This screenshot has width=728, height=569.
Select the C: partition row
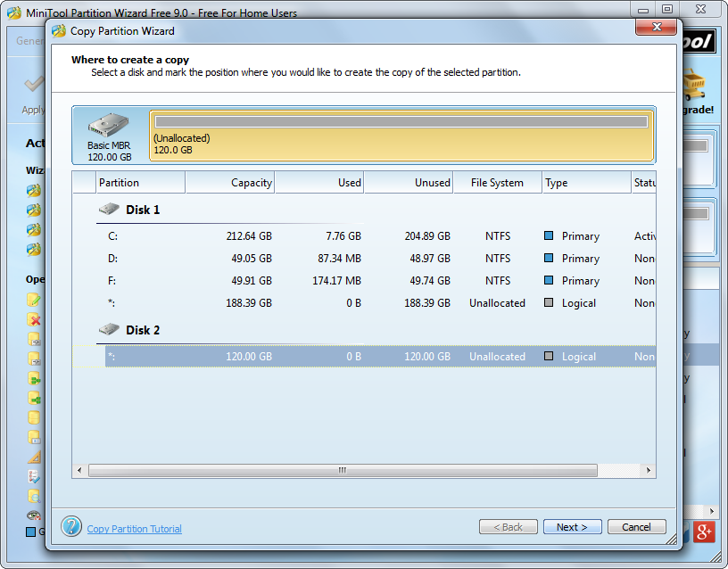pyautogui.click(x=364, y=235)
